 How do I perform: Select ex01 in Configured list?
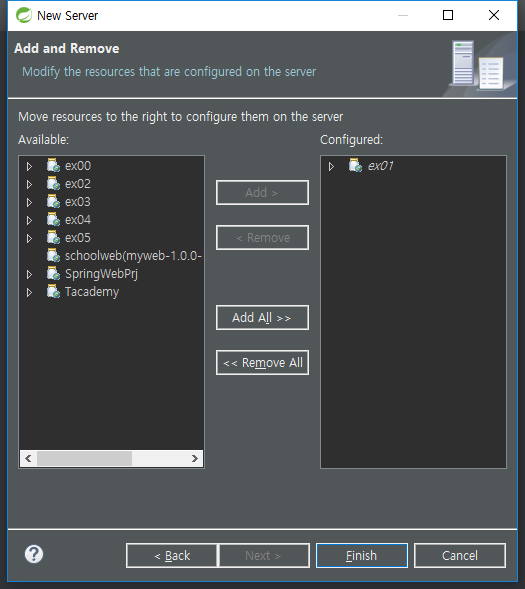click(x=380, y=166)
